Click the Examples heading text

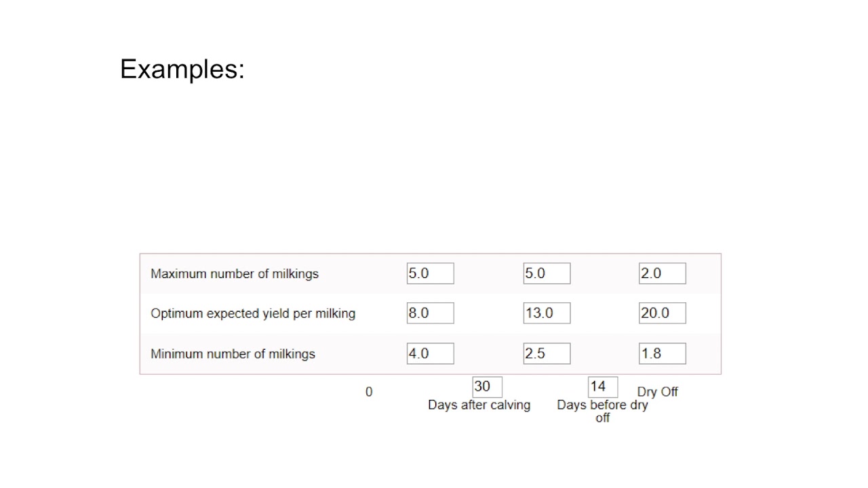(182, 69)
